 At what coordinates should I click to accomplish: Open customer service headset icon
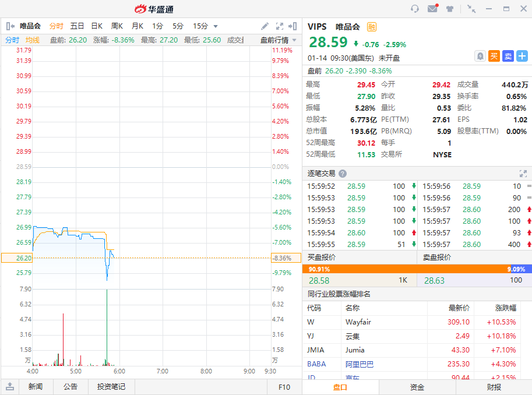click(415, 9)
